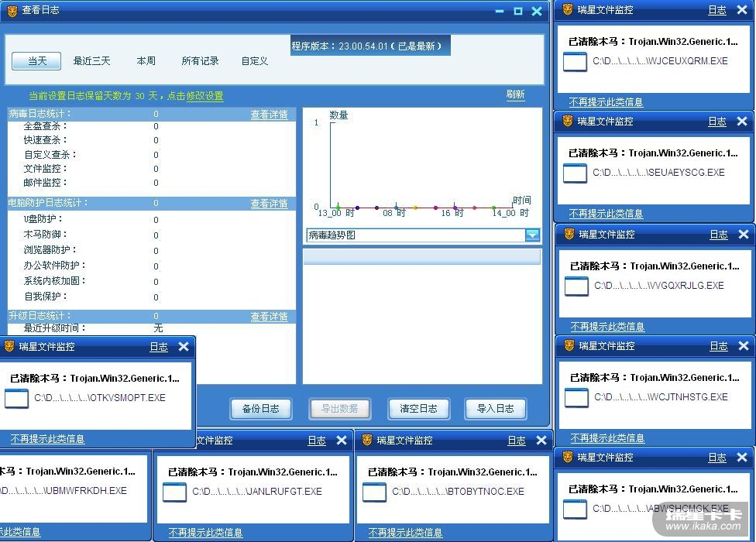
Task: Click file icon beside BTOBYTNOC.EXE
Action: tap(374, 492)
